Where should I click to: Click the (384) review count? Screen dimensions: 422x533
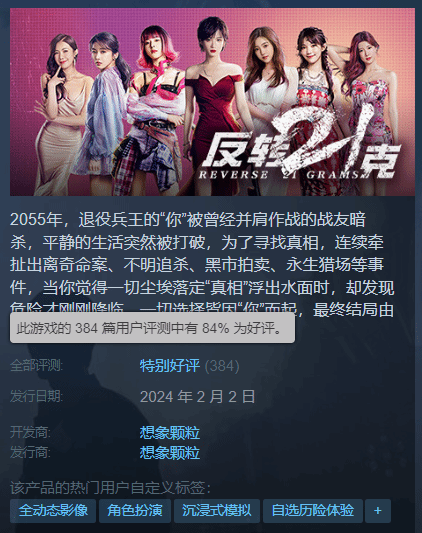click(222, 366)
